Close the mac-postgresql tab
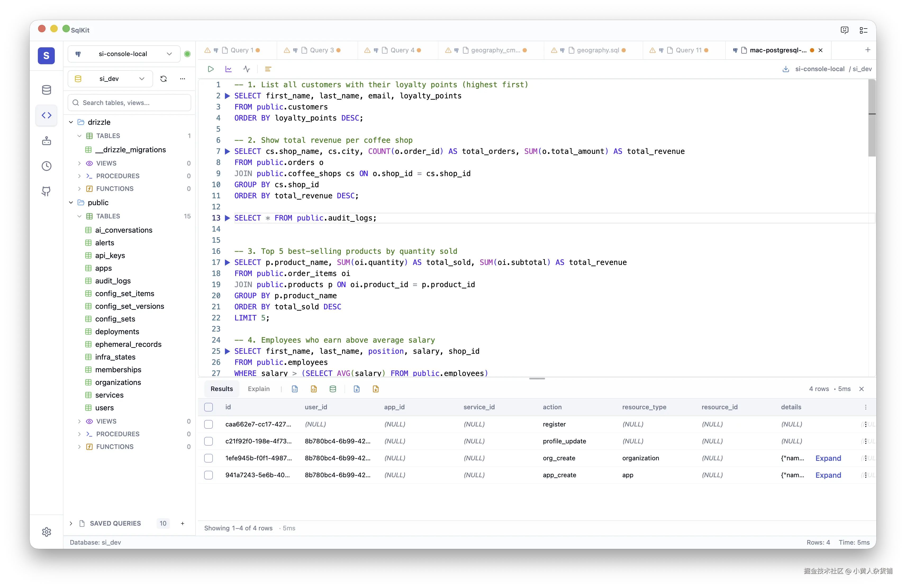 (x=820, y=50)
